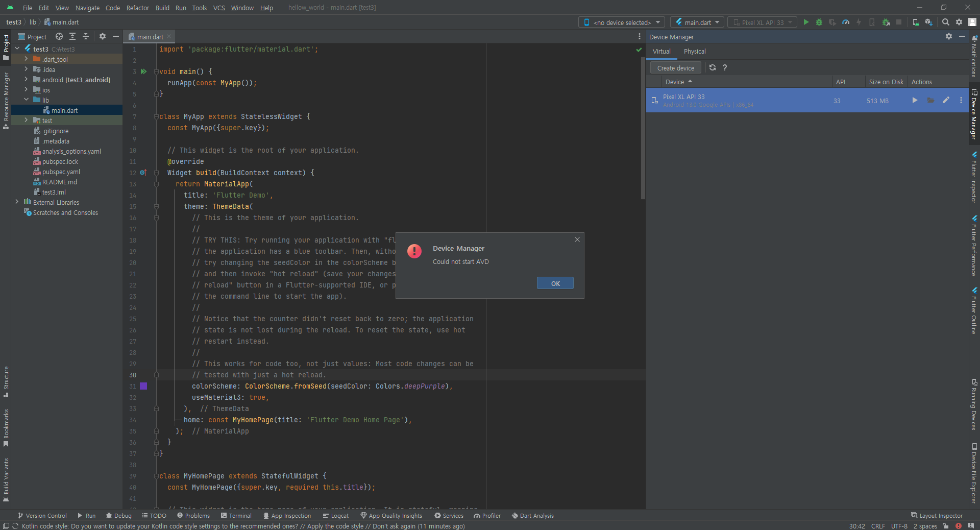Open the main.dart run configuration dropdown
The image size is (980, 530).
click(x=697, y=22)
